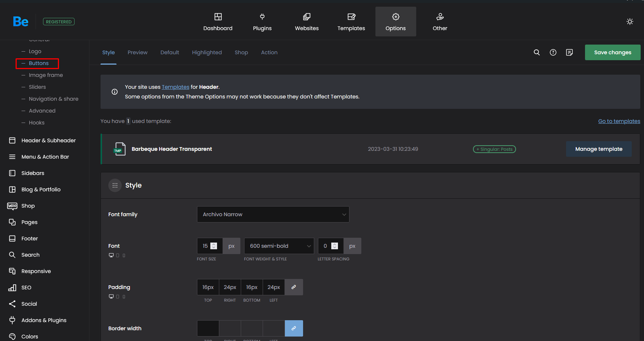Screen dimensions: 644x341
Task: Toggle the Border width link values icon
Action: click(x=294, y=328)
